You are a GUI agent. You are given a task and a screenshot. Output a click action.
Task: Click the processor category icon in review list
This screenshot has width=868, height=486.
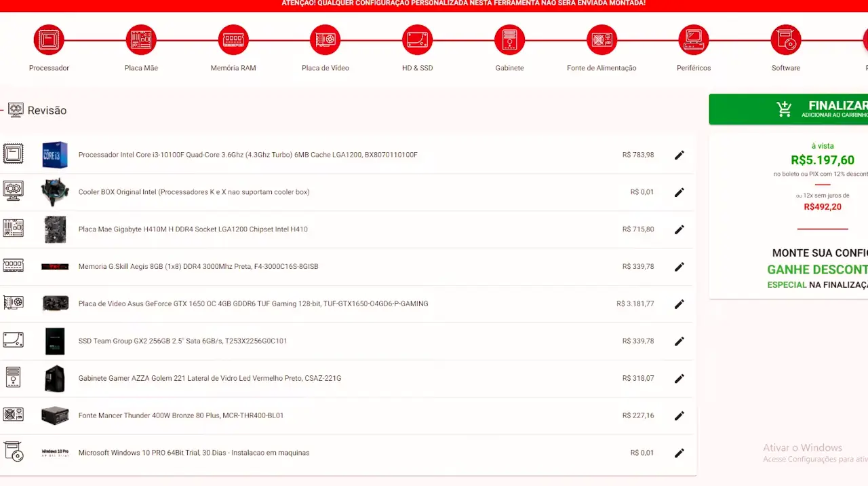[13, 153]
